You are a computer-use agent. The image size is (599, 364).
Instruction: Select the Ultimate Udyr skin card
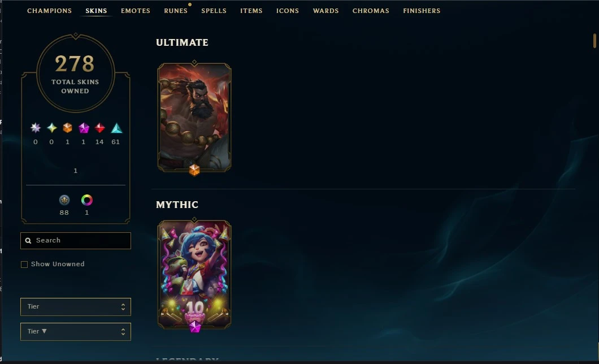(194, 117)
